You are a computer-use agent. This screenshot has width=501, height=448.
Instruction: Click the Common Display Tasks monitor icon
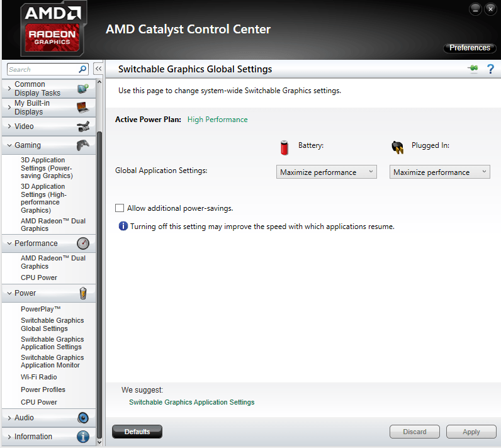[83, 89]
